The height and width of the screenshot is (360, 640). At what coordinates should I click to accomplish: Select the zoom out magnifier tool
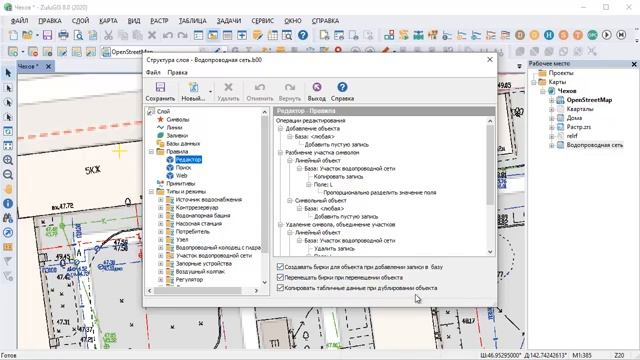(x=8, y=175)
